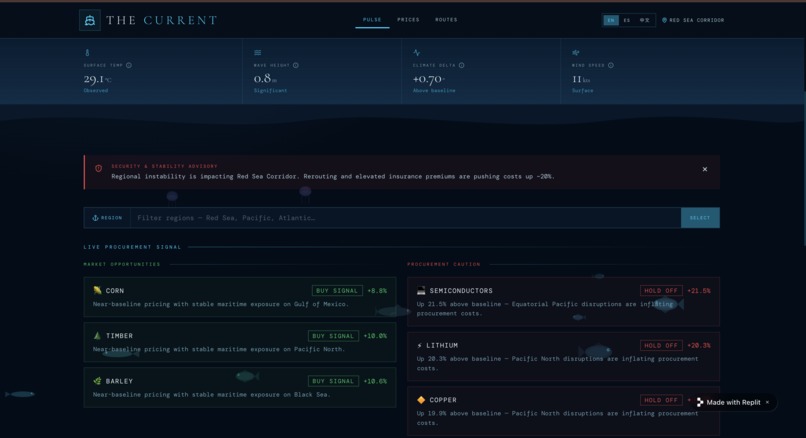Click the Timber card title
The width and height of the screenshot is (806, 438).
119,336
